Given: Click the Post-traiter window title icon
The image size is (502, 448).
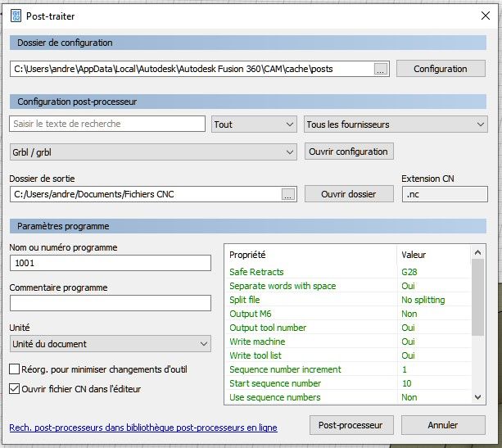Looking at the screenshot, I should click(x=16, y=16).
